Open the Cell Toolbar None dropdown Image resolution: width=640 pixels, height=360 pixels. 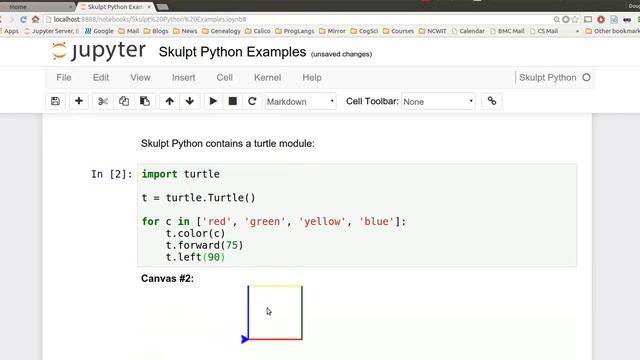click(x=438, y=102)
